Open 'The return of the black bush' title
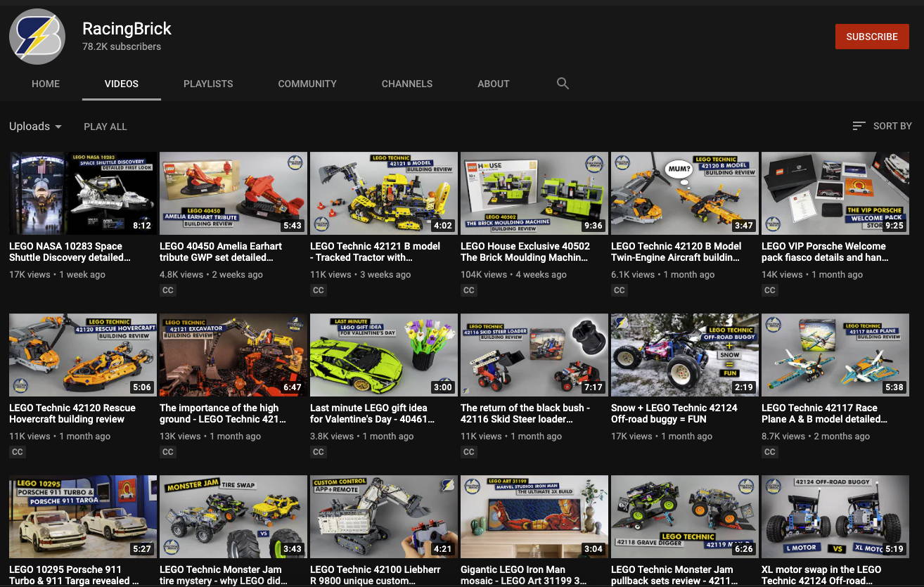 525,413
